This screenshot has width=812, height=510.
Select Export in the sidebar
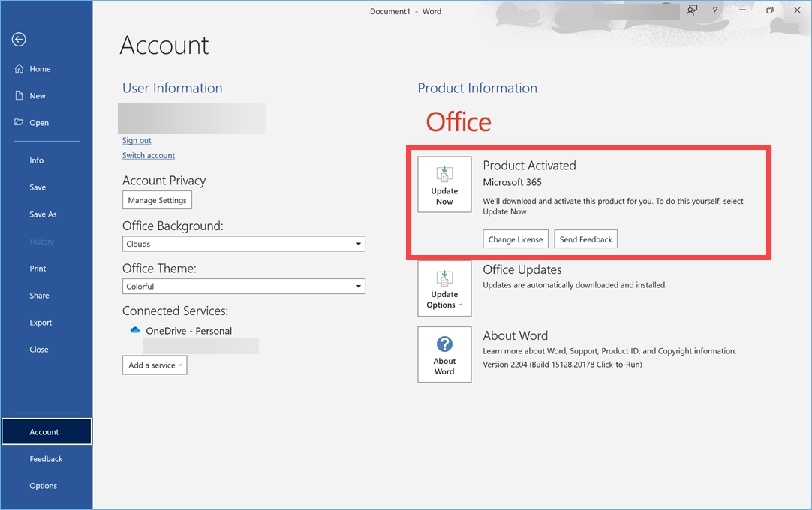coord(41,322)
